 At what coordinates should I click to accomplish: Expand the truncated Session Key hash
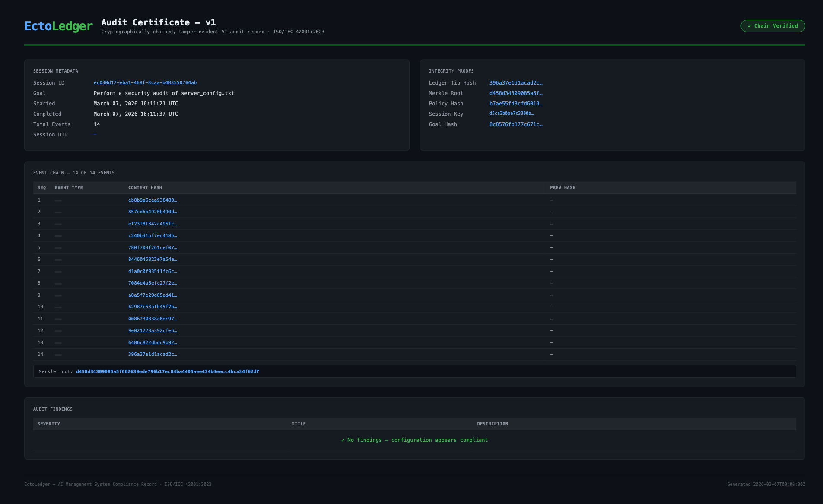click(x=511, y=114)
